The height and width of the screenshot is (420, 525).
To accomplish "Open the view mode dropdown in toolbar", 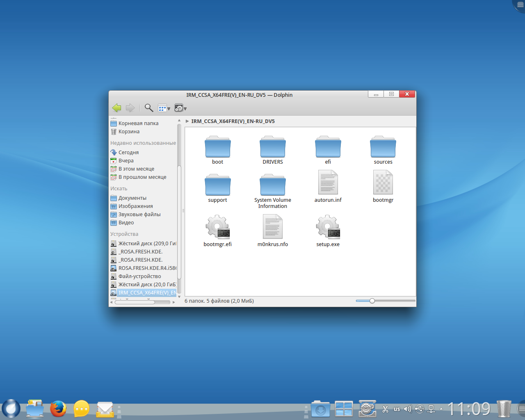I will tap(164, 108).
